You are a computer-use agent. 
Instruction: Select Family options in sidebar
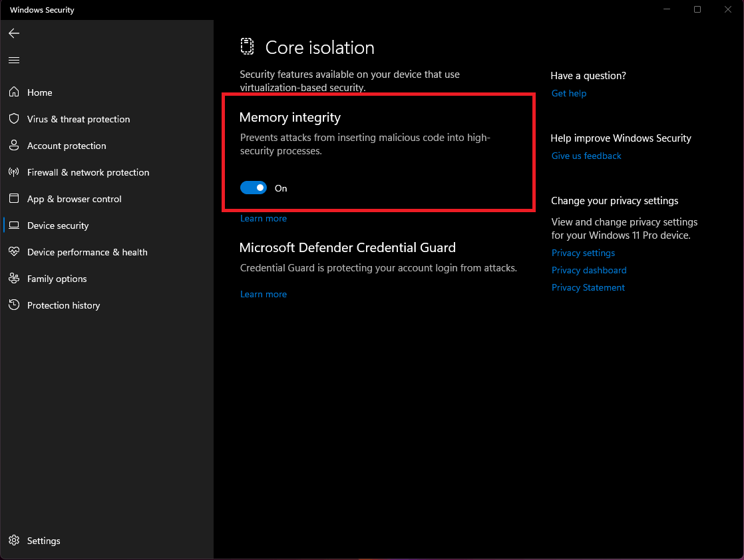coord(57,279)
